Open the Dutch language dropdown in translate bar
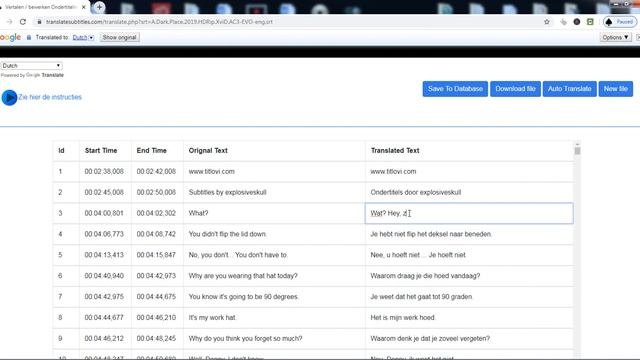 (x=83, y=38)
